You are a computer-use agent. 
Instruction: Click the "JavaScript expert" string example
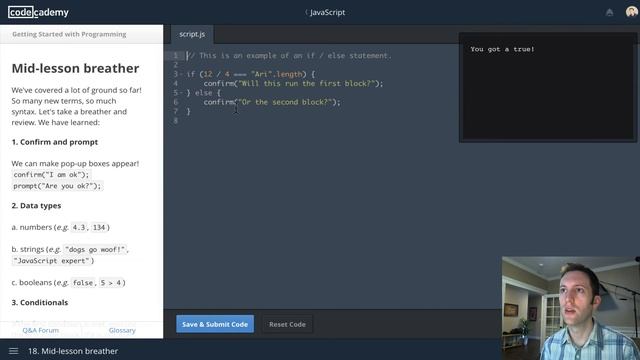click(x=51, y=261)
